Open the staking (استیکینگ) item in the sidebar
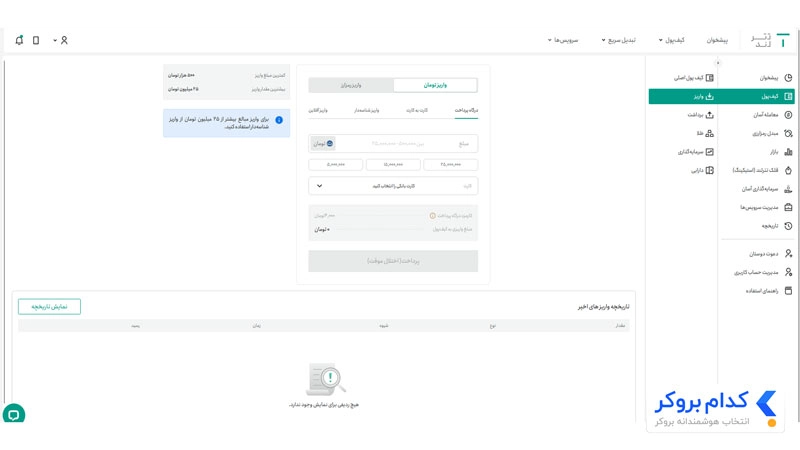The image size is (800, 450). point(761,170)
